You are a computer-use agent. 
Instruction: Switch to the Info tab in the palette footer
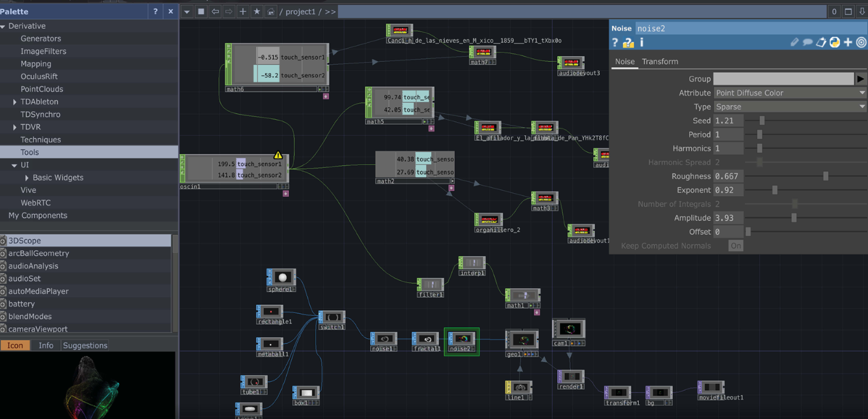point(46,345)
